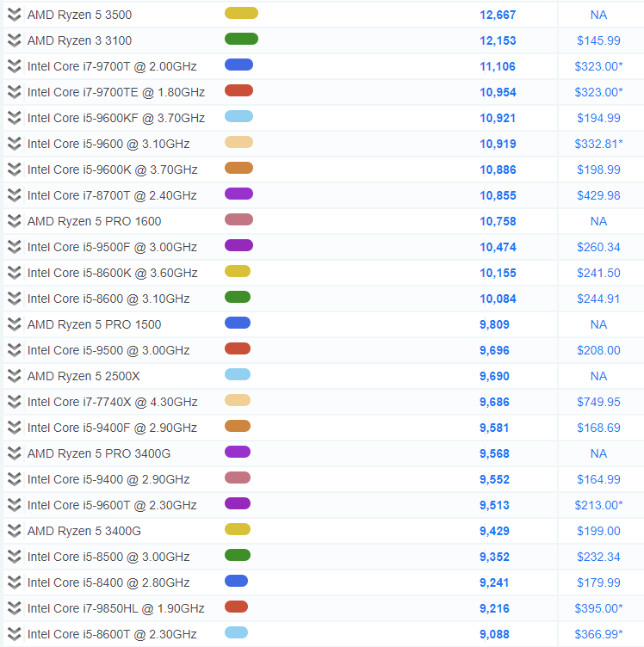Expand the AMD Ryzen 5 PRO 1500 row chevron

[14, 324]
